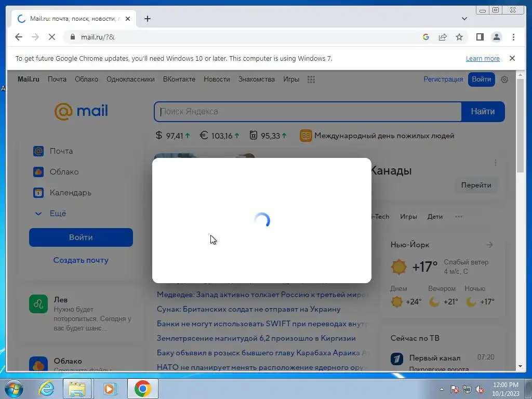Open Windows Start menu

point(14,389)
